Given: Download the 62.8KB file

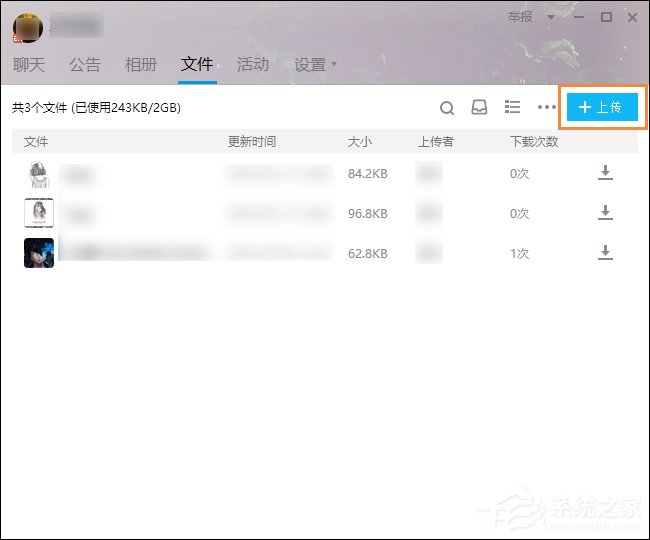Looking at the screenshot, I should (605, 253).
